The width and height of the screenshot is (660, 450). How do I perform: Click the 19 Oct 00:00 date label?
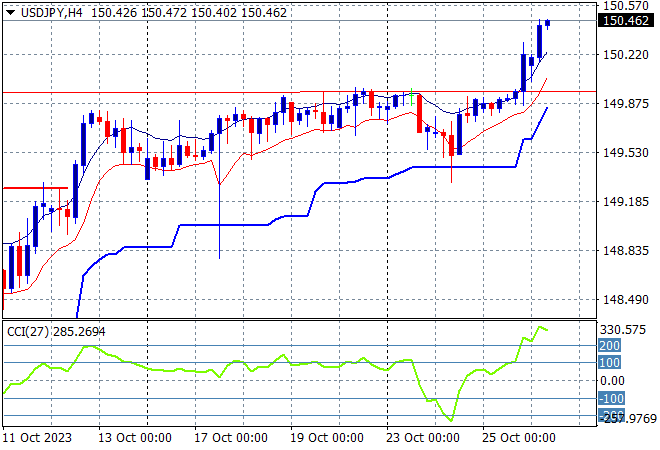(x=327, y=438)
